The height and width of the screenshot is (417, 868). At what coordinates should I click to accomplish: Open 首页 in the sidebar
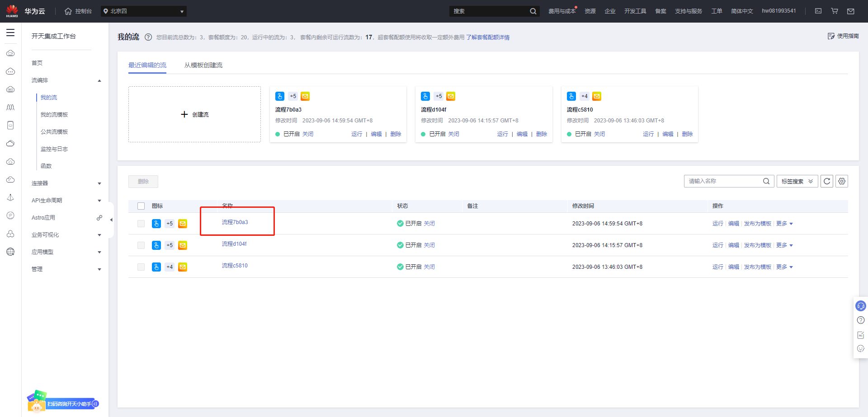tap(37, 63)
